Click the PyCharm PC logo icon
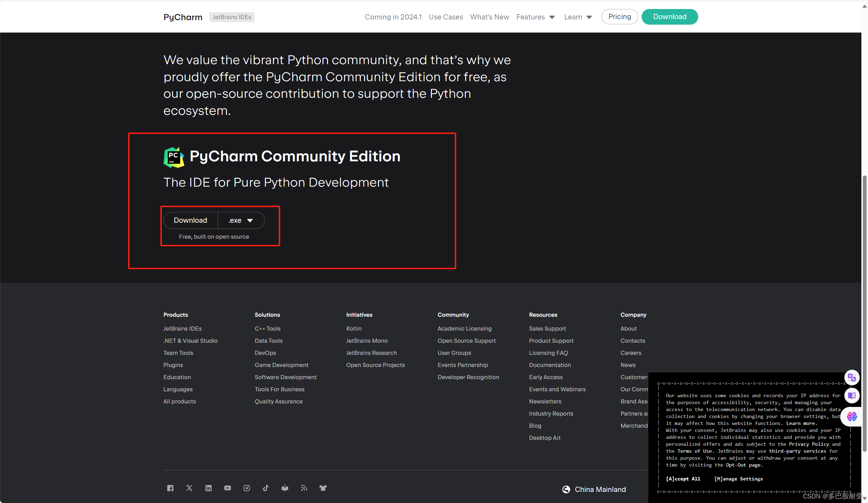868x503 pixels. (174, 157)
